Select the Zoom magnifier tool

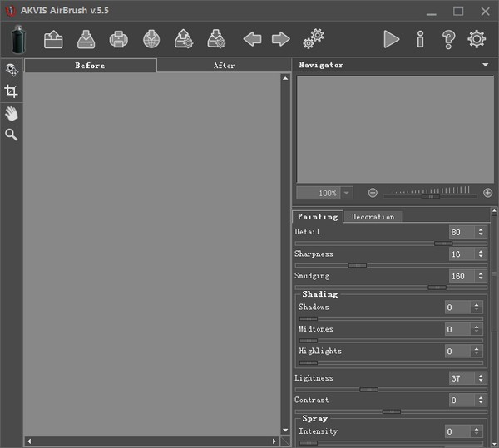click(x=12, y=135)
